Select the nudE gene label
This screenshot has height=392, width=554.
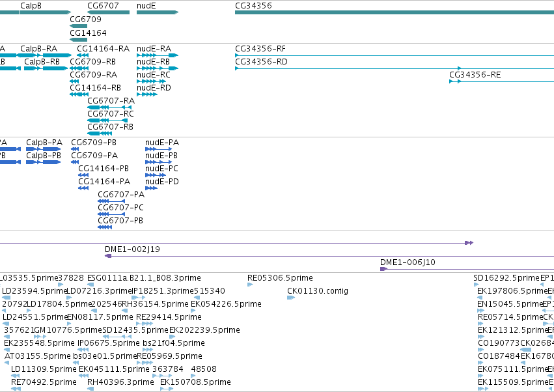coord(146,6)
